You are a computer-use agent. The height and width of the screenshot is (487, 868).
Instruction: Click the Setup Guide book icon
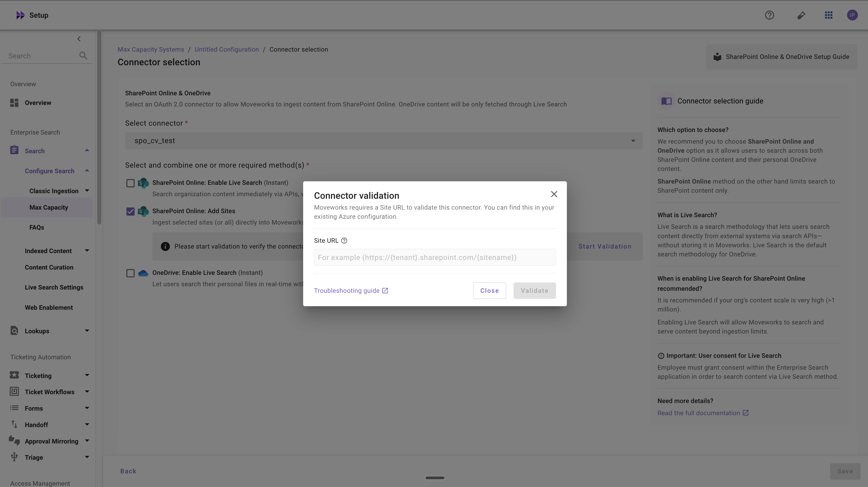pyautogui.click(x=717, y=57)
